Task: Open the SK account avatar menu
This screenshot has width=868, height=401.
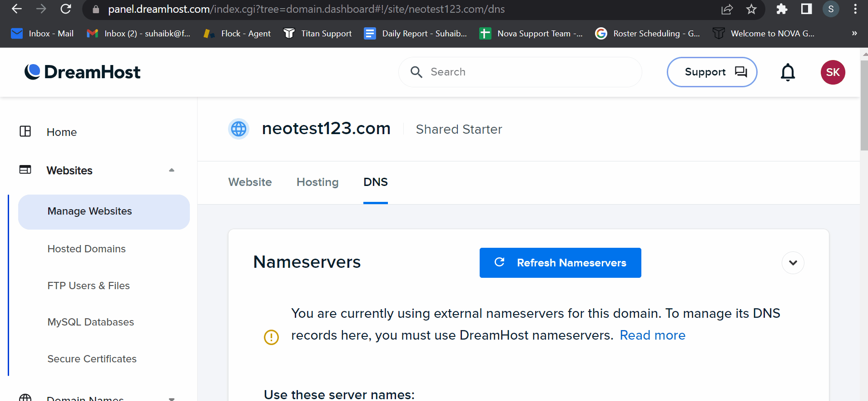Action: (x=833, y=72)
